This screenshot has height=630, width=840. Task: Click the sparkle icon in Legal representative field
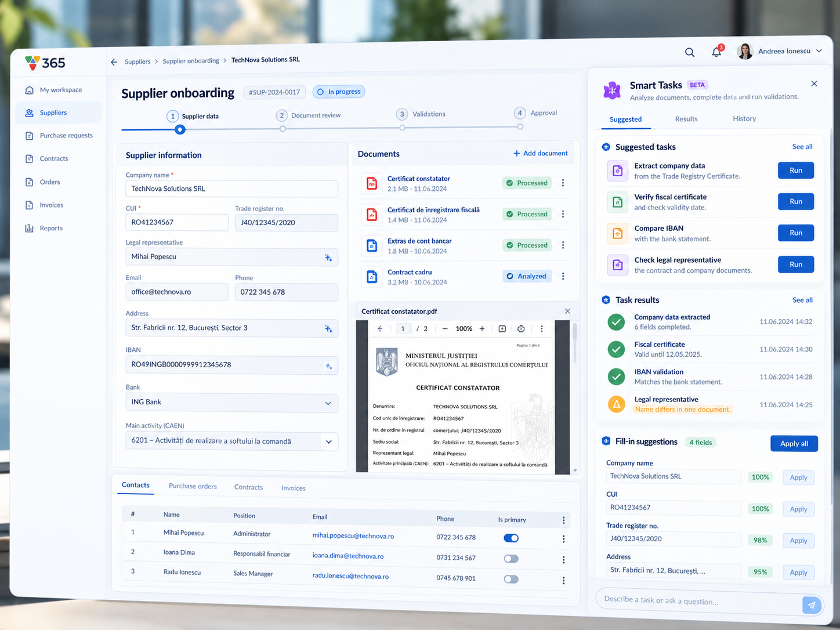tap(328, 258)
